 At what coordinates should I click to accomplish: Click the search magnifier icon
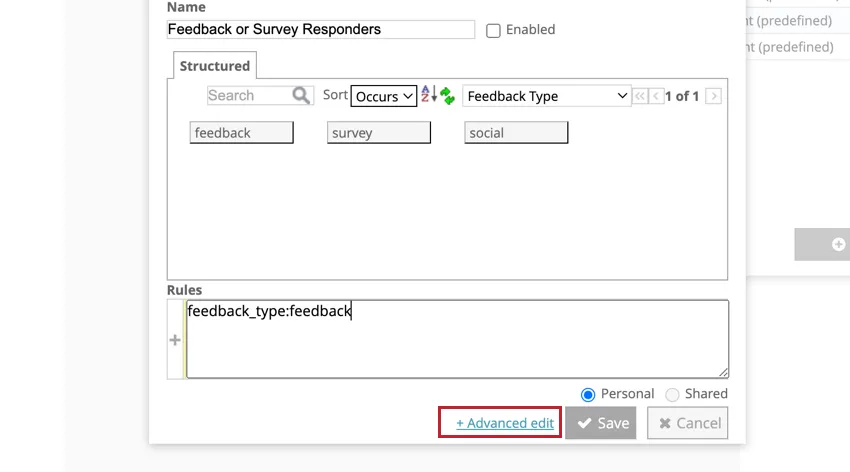click(x=301, y=96)
